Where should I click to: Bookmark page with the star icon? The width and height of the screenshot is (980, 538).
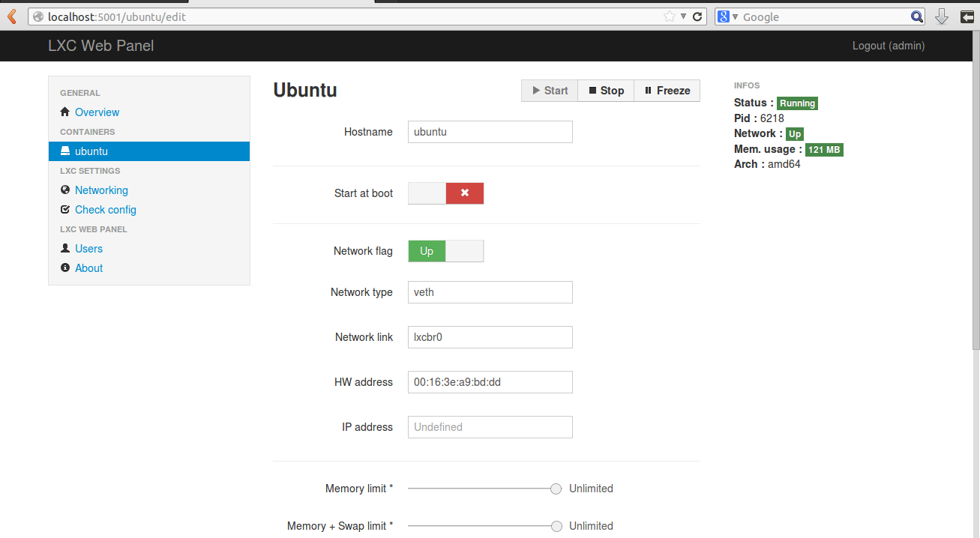tap(669, 16)
